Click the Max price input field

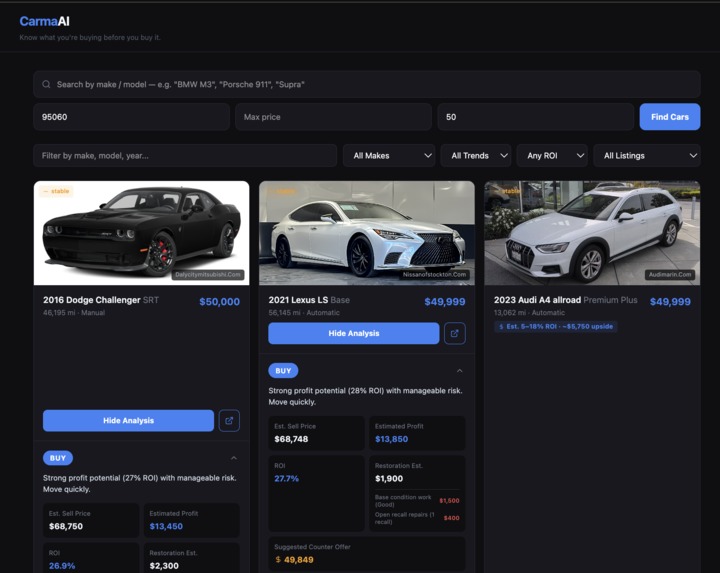(x=333, y=117)
